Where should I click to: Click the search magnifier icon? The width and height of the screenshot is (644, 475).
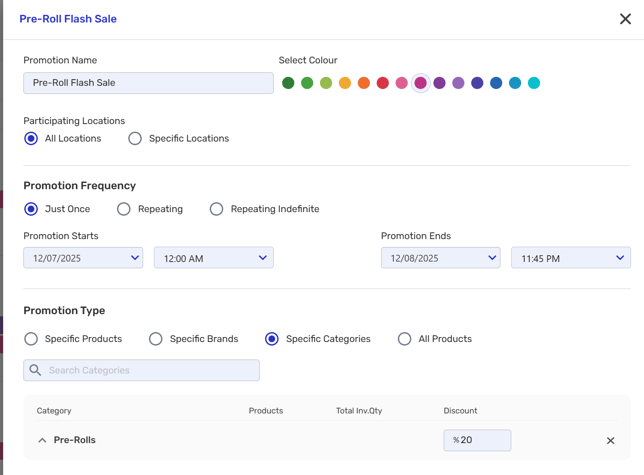pos(36,370)
